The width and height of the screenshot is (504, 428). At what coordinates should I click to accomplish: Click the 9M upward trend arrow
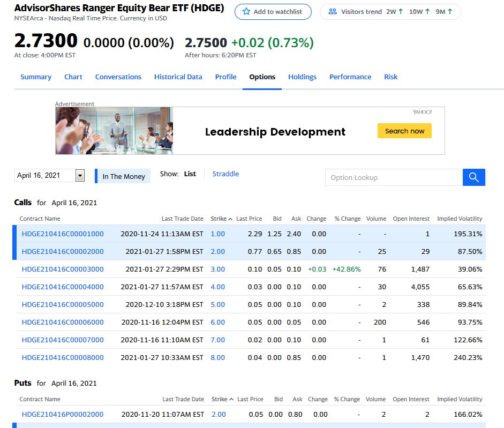pyautogui.click(x=450, y=12)
